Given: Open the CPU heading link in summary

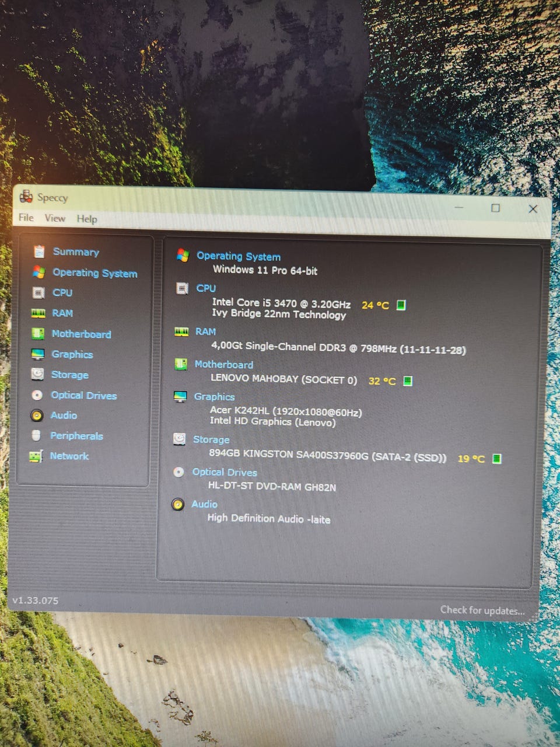Looking at the screenshot, I should [x=206, y=288].
